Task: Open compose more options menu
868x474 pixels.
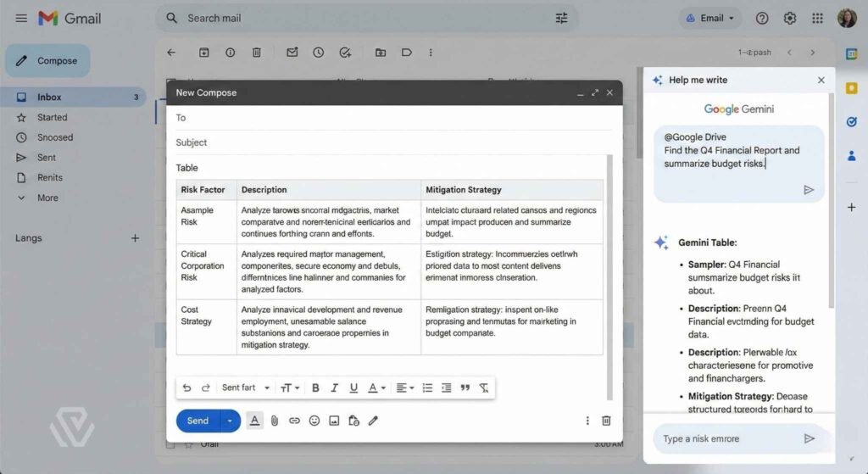Action: click(587, 421)
